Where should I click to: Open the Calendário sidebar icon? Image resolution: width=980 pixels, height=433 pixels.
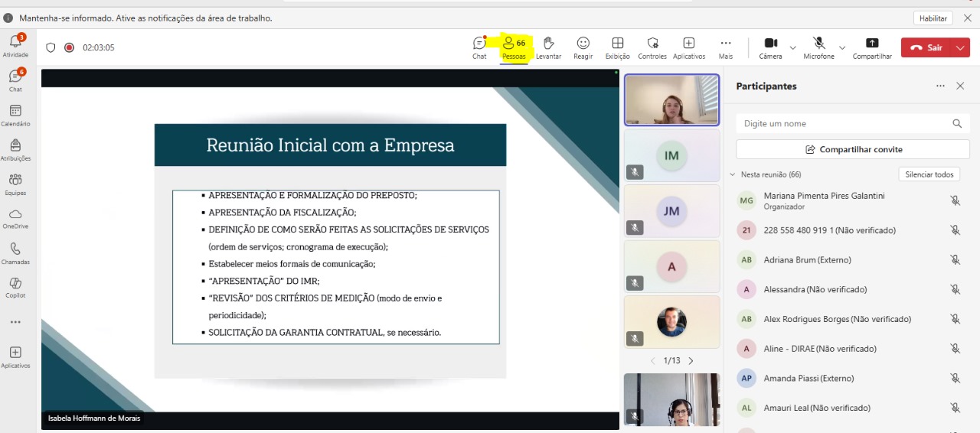click(x=15, y=115)
